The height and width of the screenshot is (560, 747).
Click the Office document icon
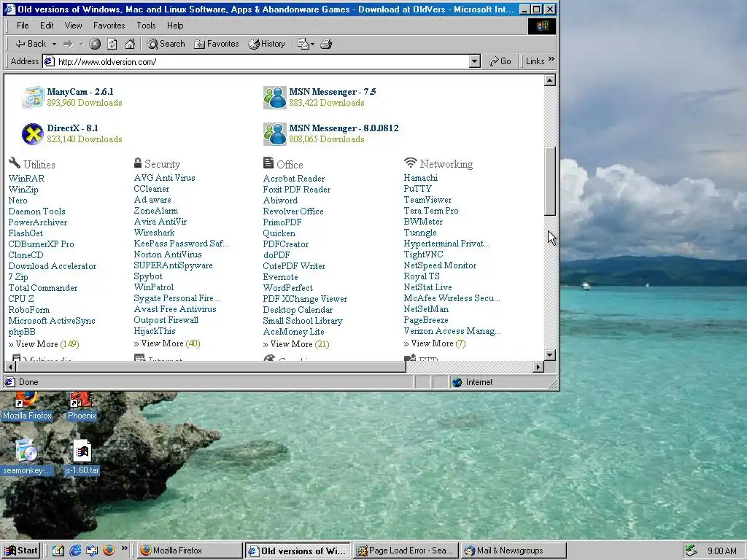point(268,163)
